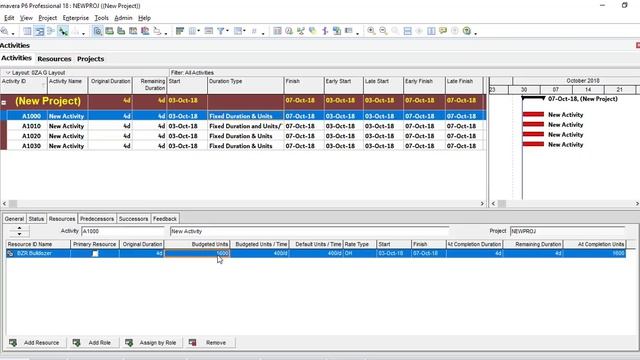
Task: Open the View menu
Action: tap(26, 18)
